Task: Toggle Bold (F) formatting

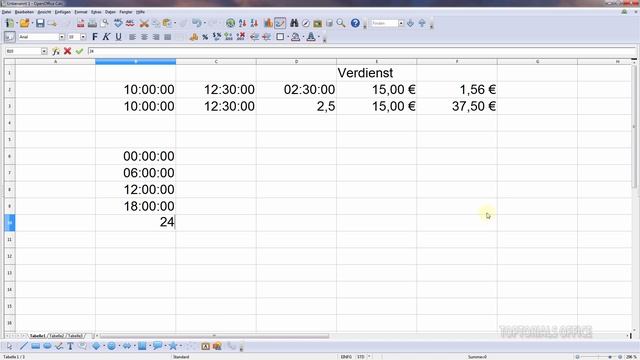Action: click(95, 37)
